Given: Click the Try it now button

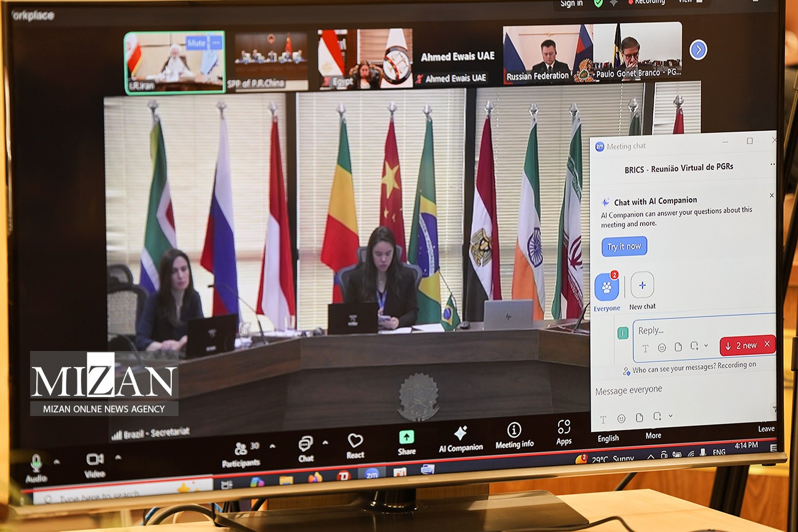Looking at the screenshot, I should pyautogui.click(x=624, y=247).
